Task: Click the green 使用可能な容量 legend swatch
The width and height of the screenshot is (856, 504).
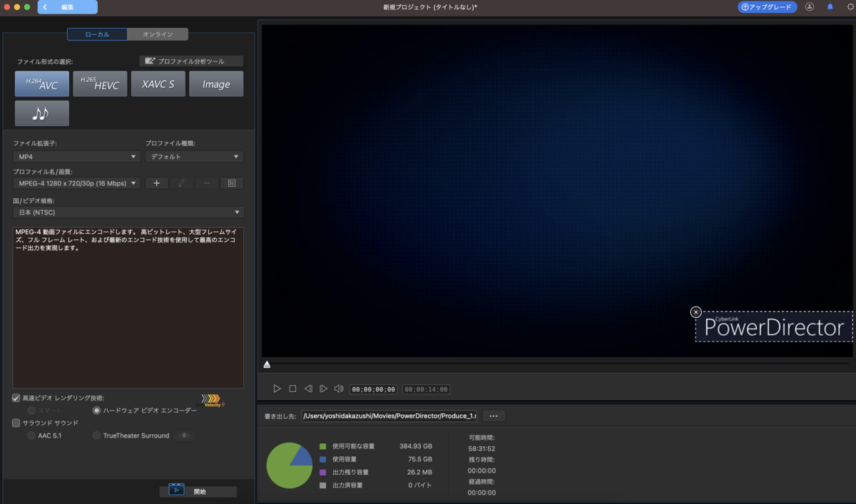Action: click(x=323, y=446)
